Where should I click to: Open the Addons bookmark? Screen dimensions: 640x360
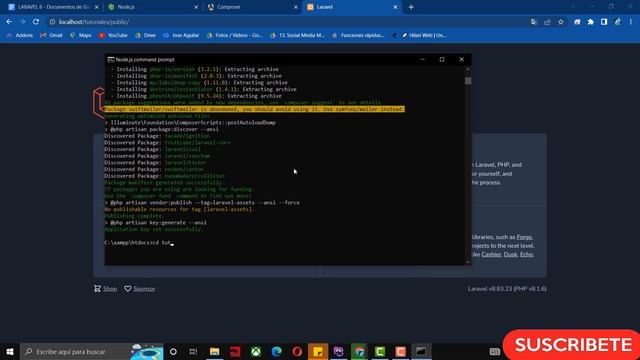point(20,36)
